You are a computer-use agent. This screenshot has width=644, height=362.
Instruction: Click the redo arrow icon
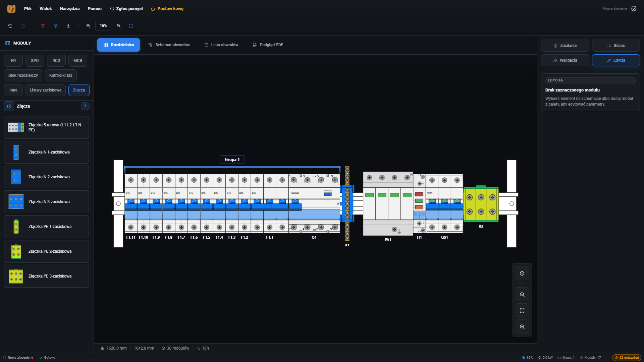click(23, 26)
